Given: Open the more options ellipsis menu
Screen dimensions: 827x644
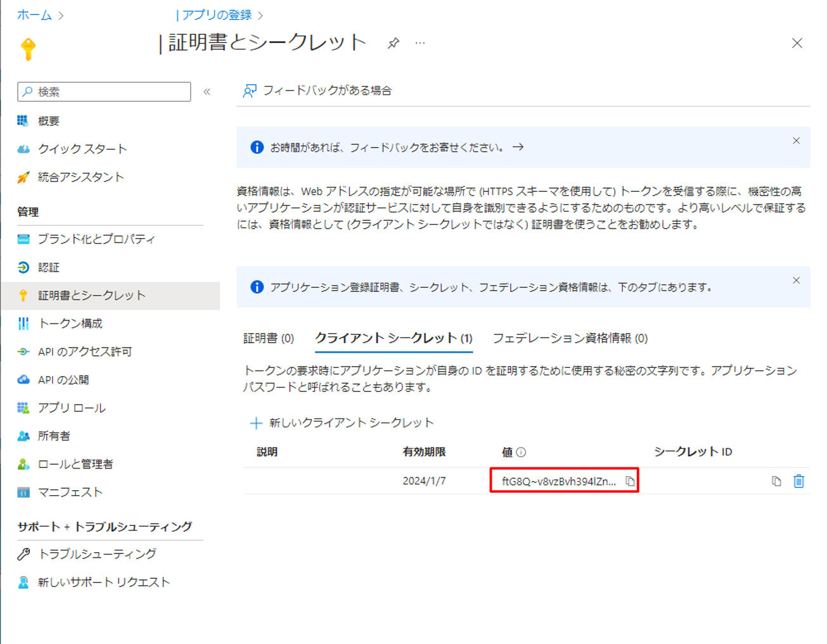Looking at the screenshot, I should [x=420, y=43].
